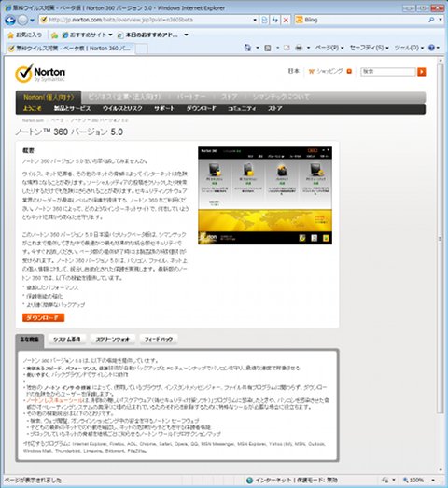Select the シマンテックについて tab

click(x=281, y=97)
